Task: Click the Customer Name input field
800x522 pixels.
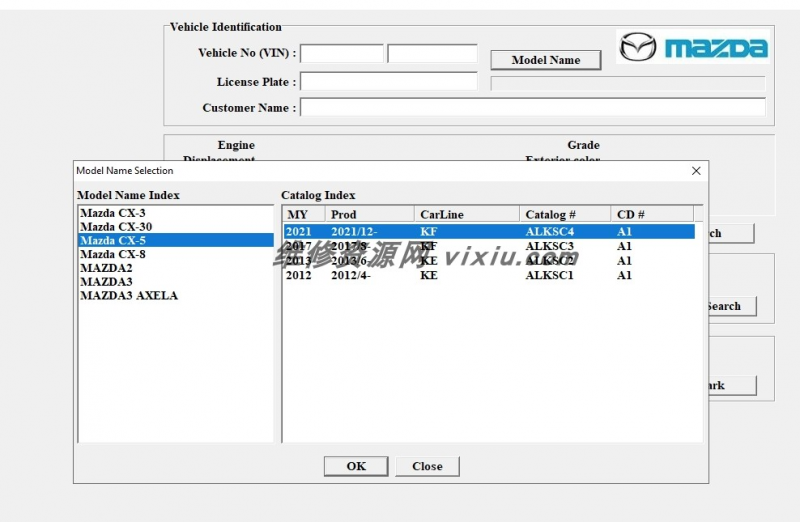Action: (x=533, y=107)
